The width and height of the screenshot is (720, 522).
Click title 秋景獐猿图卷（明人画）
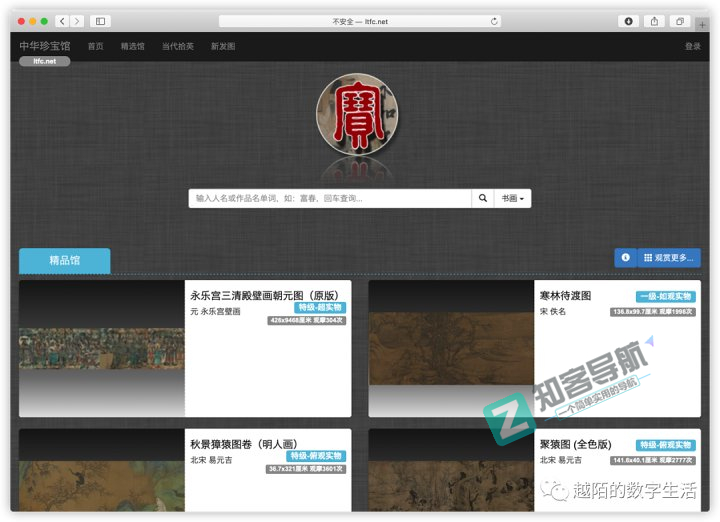pyautogui.click(x=244, y=444)
